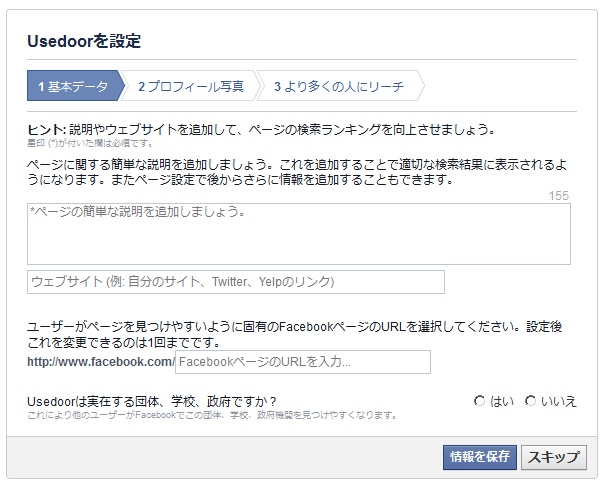
Task: Click the page description text area
Action: (x=299, y=234)
